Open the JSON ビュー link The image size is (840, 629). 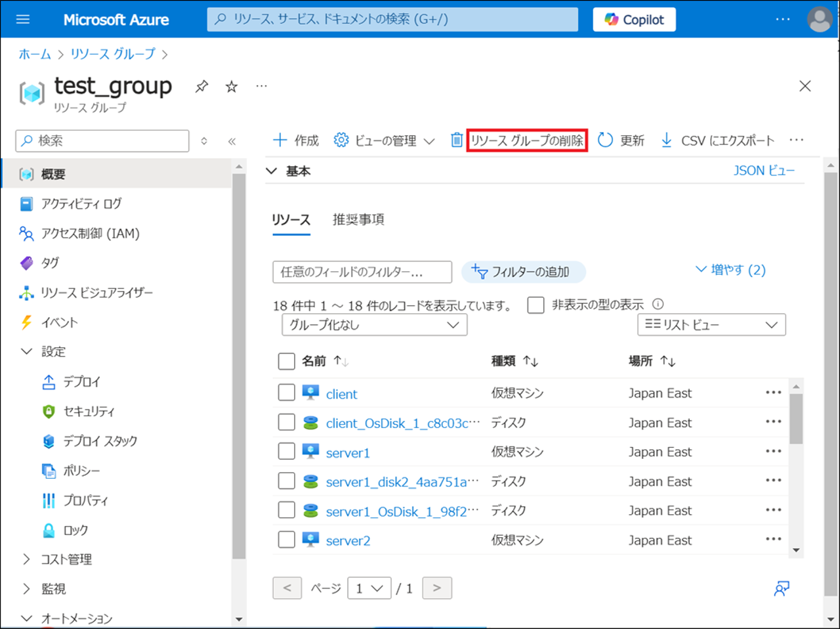(x=764, y=171)
